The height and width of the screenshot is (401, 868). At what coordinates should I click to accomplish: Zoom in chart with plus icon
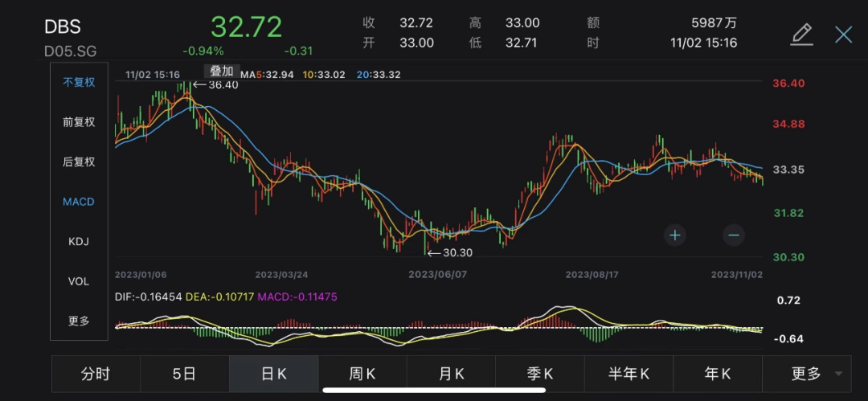(675, 235)
